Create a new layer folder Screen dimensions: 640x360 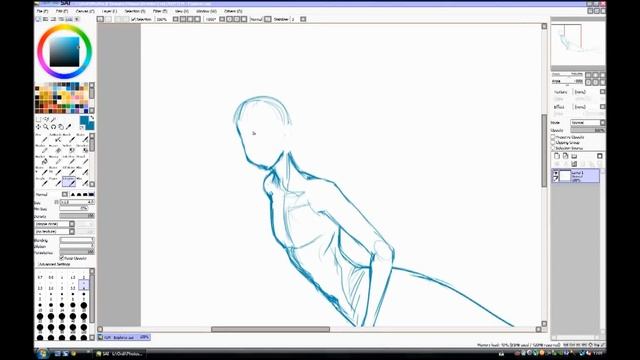click(x=574, y=156)
